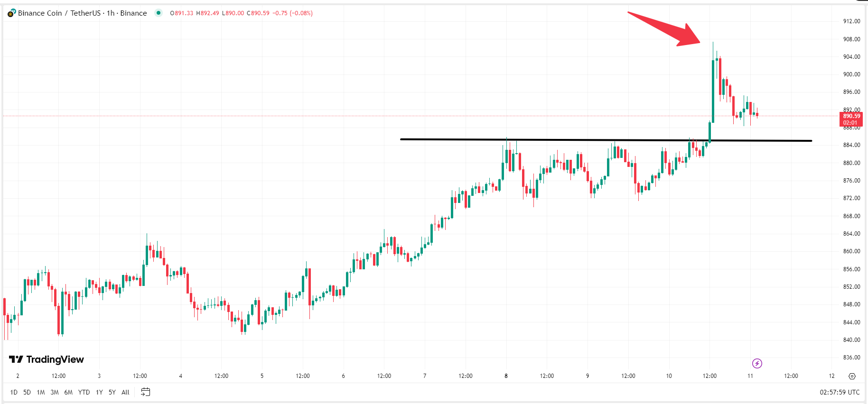Click the TradingView logo watermark
Image resolution: width=868 pixels, height=404 pixels.
[47, 359]
